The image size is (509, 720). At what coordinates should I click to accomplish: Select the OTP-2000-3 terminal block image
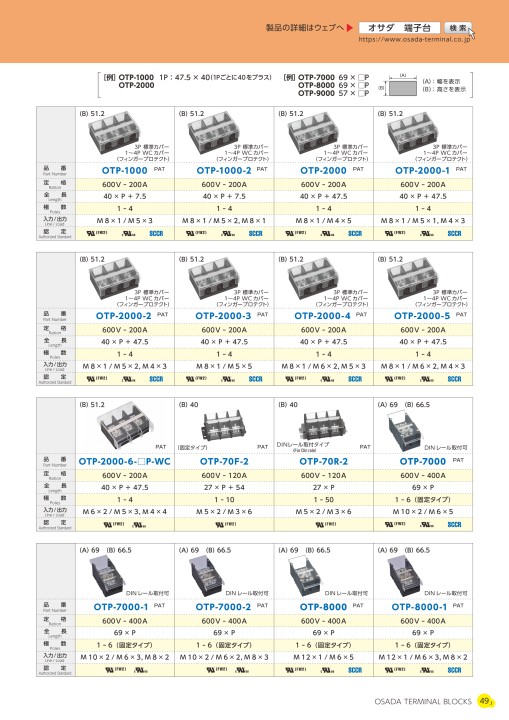pyautogui.click(x=214, y=278)
